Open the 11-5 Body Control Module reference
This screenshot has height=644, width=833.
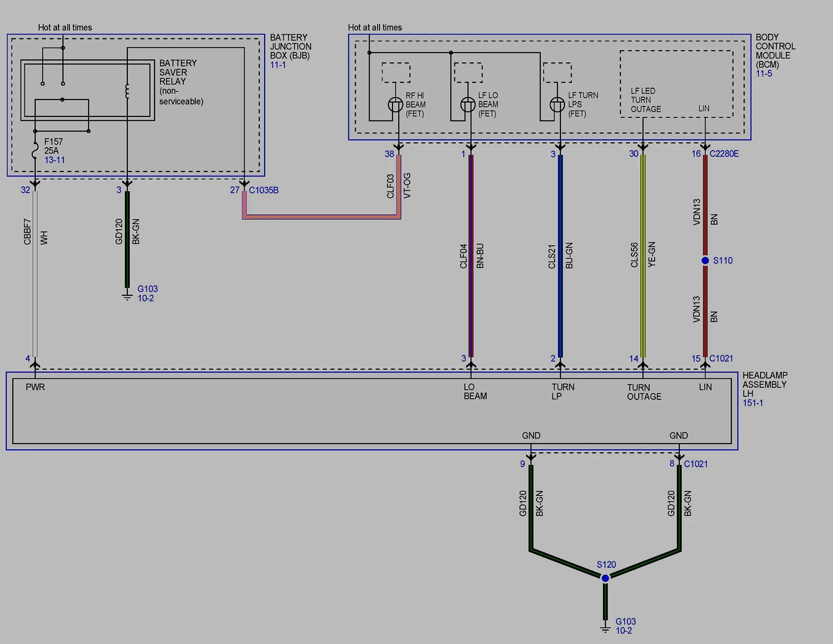coord(764,74)
